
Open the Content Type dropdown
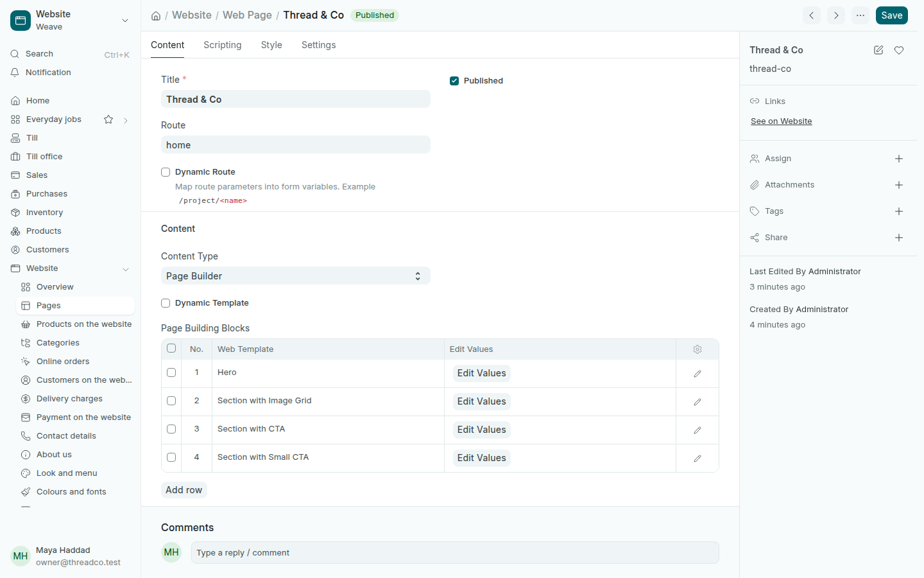[x=296, y=276]
